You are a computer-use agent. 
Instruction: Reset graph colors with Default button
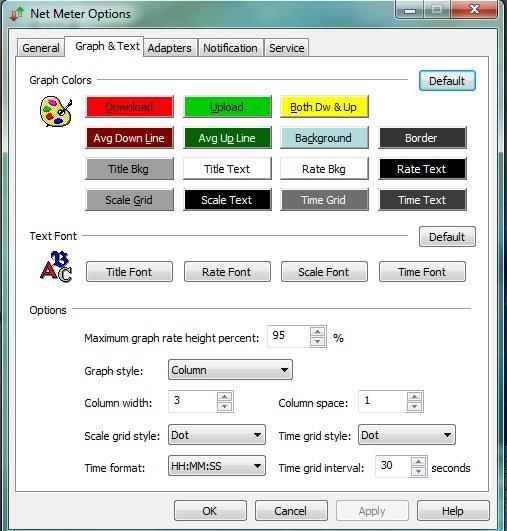point(447,81)
